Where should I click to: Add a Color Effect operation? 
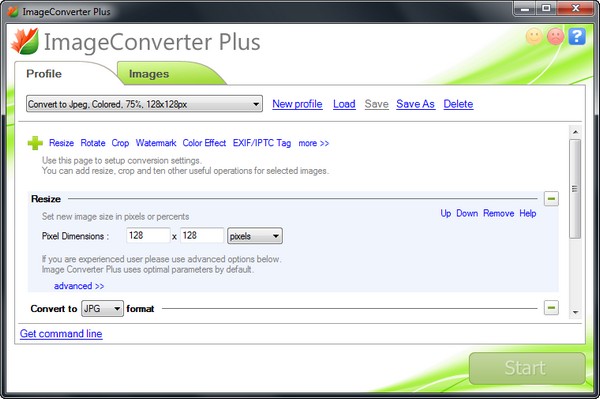point(204,143)
